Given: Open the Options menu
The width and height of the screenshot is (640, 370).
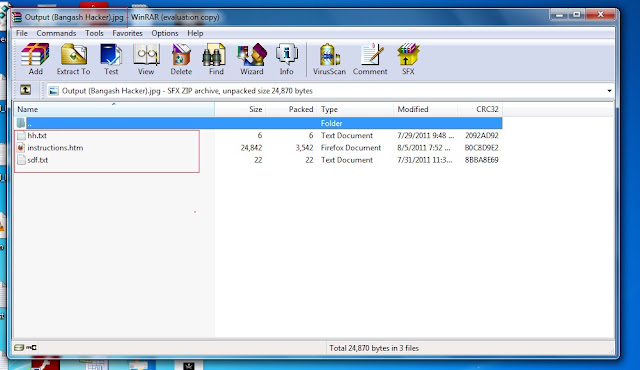Looking at the screenshot, I should (165, 33).
